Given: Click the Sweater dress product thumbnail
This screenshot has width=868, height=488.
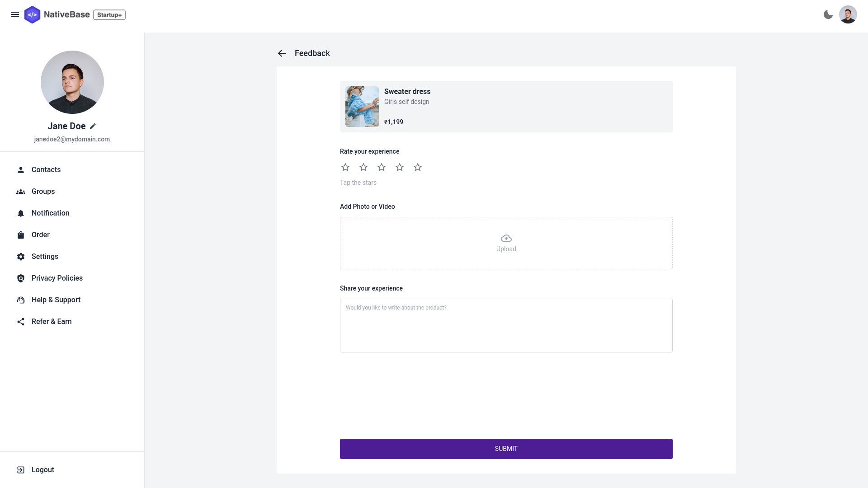Looking at the screenshot, I should coord(362,107).
